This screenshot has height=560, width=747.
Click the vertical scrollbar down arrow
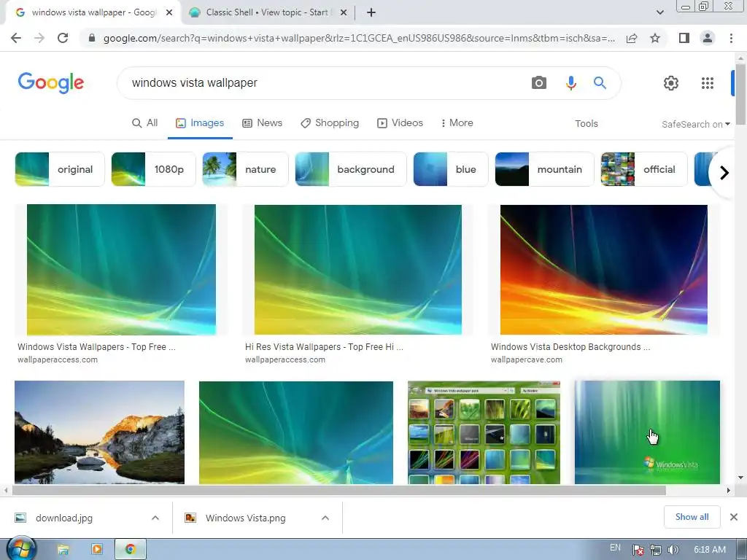click(740, 477)
